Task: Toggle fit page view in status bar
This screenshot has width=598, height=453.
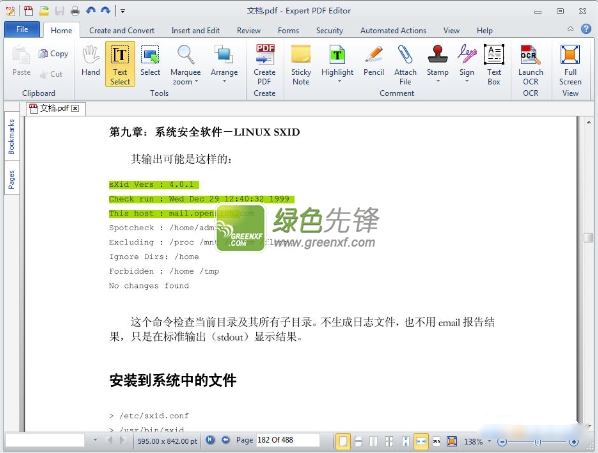Action: coord(452,442)
